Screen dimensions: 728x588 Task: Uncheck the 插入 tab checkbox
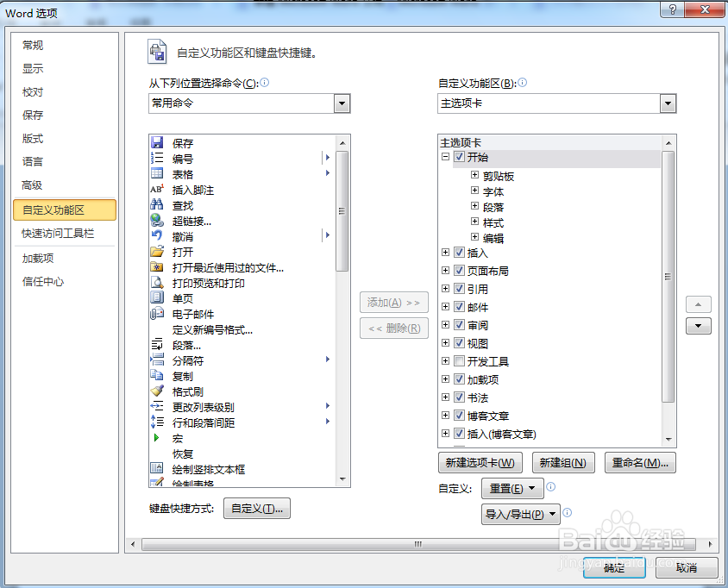tap(459, 253)
